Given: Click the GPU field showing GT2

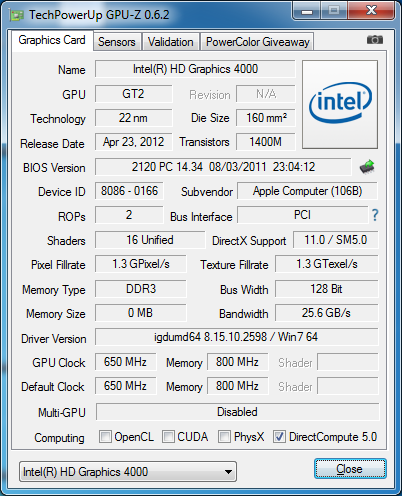Looking at the screenshot, I should (x=134, y=94).
